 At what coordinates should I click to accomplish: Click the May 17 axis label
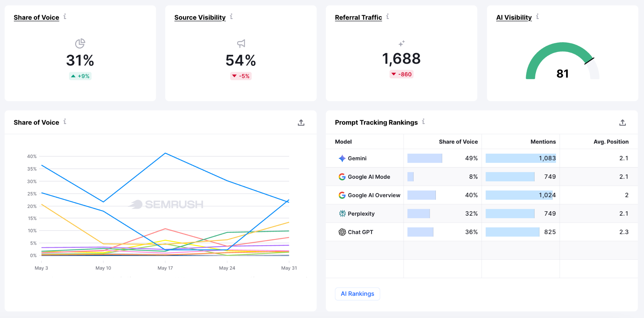[x=165, y=268]
